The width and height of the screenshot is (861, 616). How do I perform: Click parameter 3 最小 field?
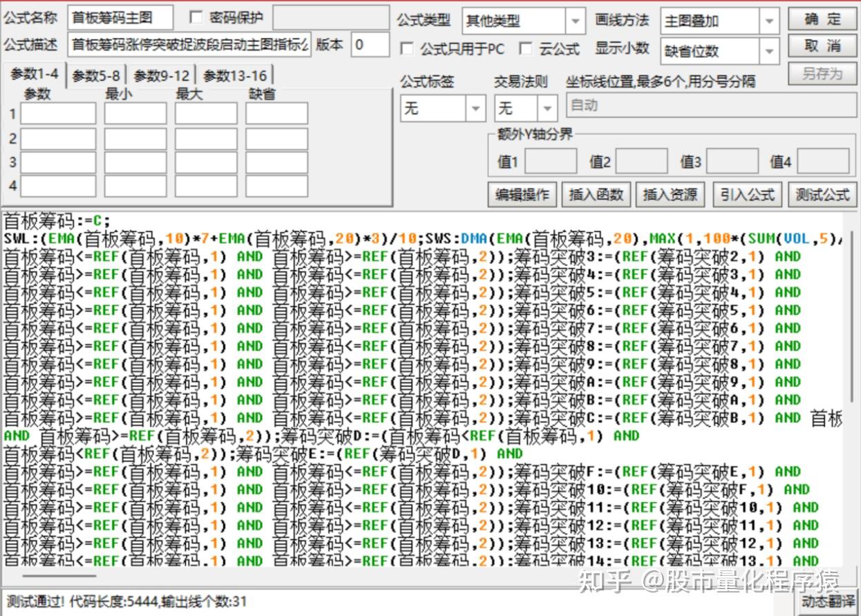[x=135, y=162]
